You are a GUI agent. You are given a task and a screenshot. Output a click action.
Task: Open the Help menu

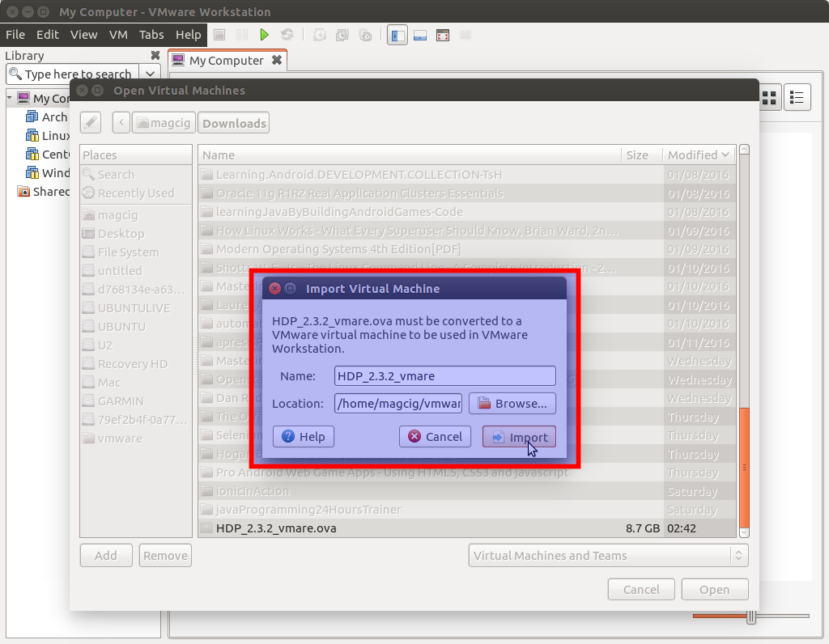tap(188, 35)
